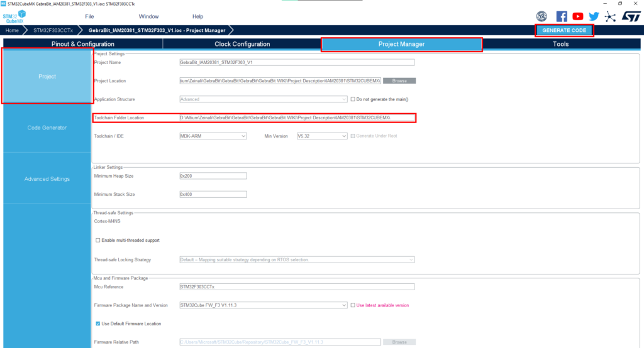Toggle Do not generate the main() checkbox
Screen dimensions: 644x348
tap(353, 99)
